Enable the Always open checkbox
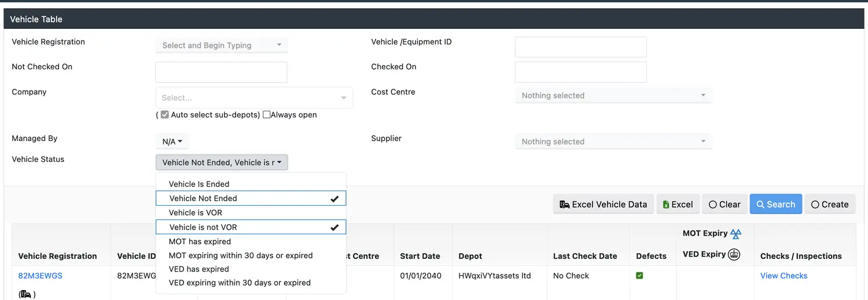This screenshot has height=300, width=868. 267,114
